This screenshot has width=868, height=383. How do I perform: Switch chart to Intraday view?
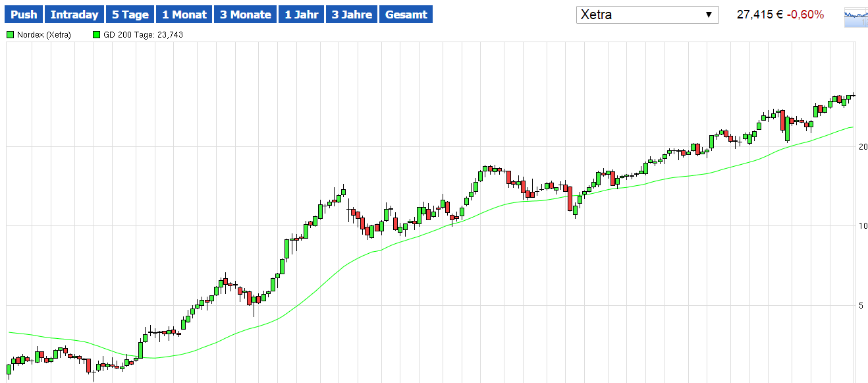pos(74,15)
